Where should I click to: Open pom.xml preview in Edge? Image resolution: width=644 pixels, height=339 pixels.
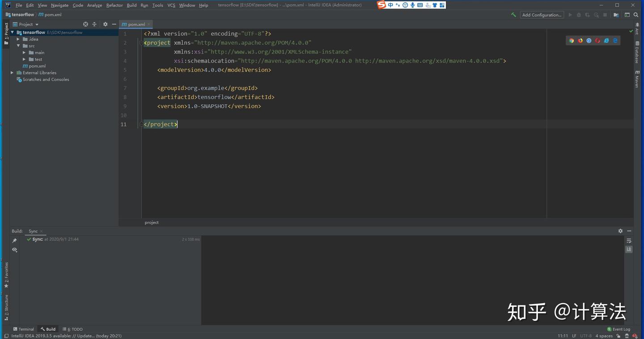click(615, 41)
